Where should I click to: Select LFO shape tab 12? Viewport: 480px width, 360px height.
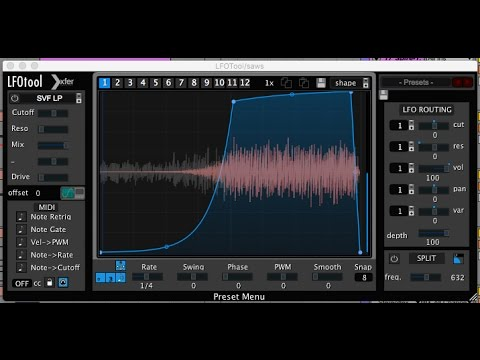click(245, 83)
